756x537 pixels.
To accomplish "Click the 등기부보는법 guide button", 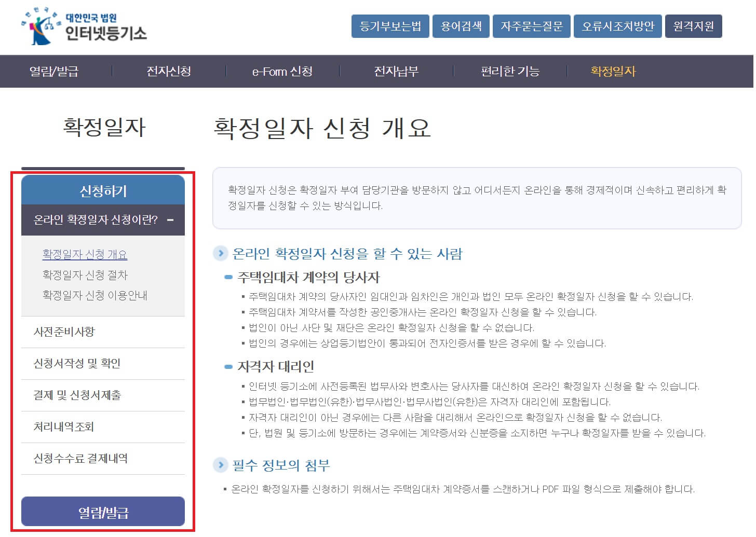I will [x=390, y=26].
